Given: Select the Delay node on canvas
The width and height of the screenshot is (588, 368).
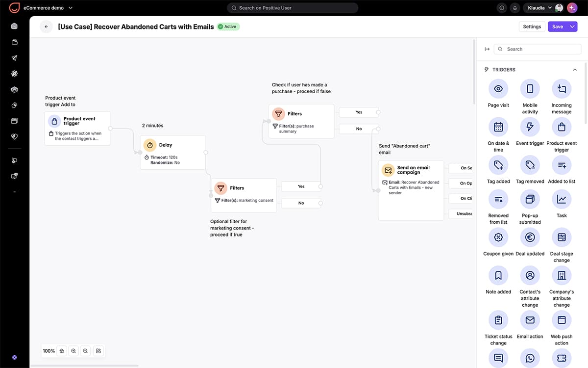Looking at the screenshot, I should point(173,153).
